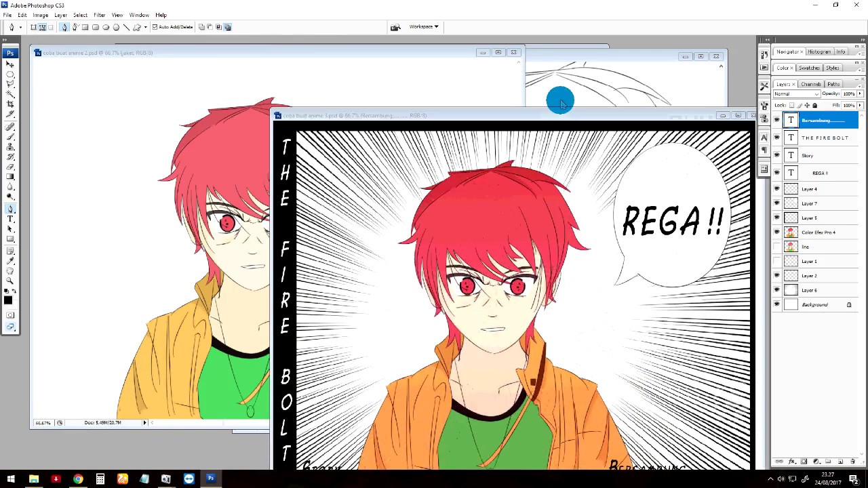Hide Color Efex Pro 4 layer
Viewport: 868px width, 488px height.
pos(777,232)
